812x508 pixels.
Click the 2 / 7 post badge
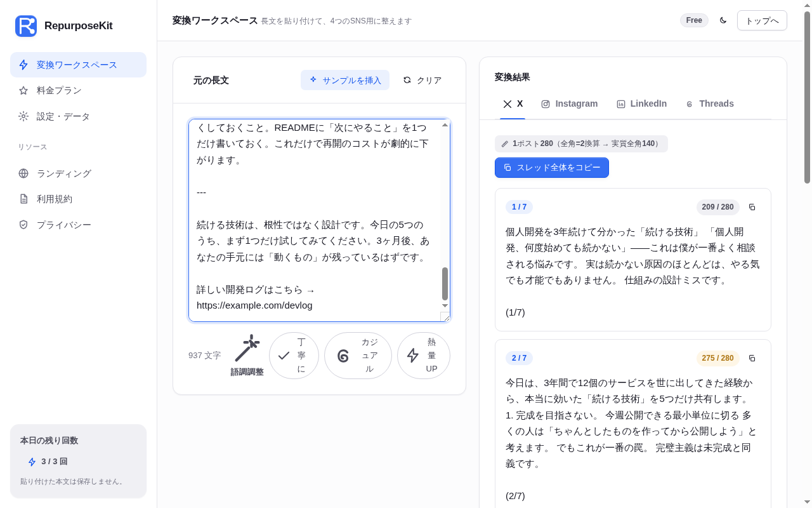(x=519, y=358)
